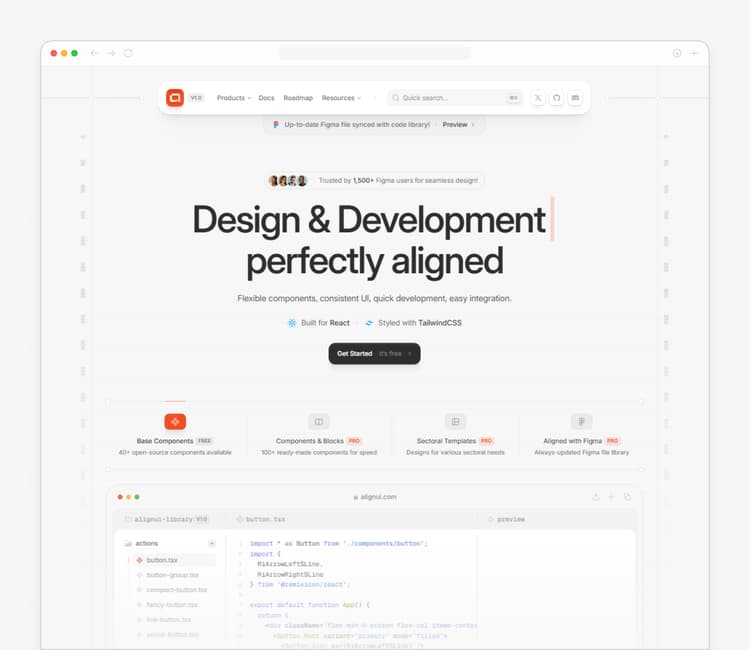Click the Preview link in Figma banner
The height and width of the screenshot is (650, 750).
pyautogui.click(x=455, y=125)
